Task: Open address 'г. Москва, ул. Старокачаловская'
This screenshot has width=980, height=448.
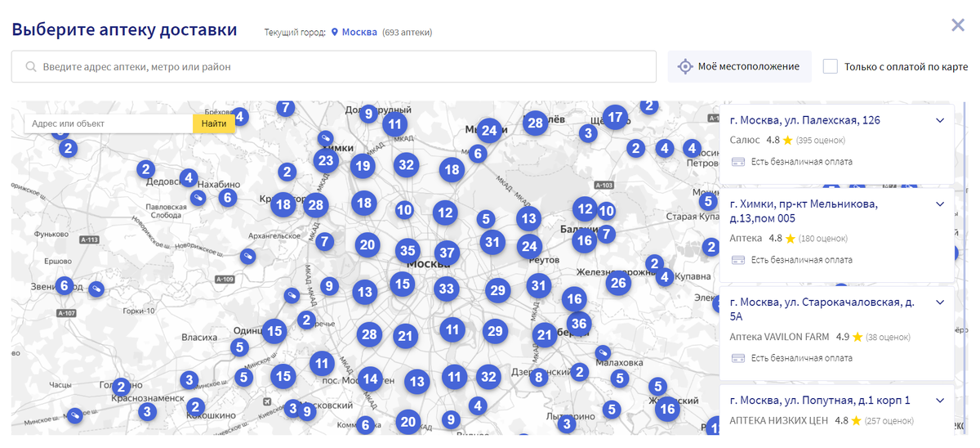Action: click(x=822, y=309)
